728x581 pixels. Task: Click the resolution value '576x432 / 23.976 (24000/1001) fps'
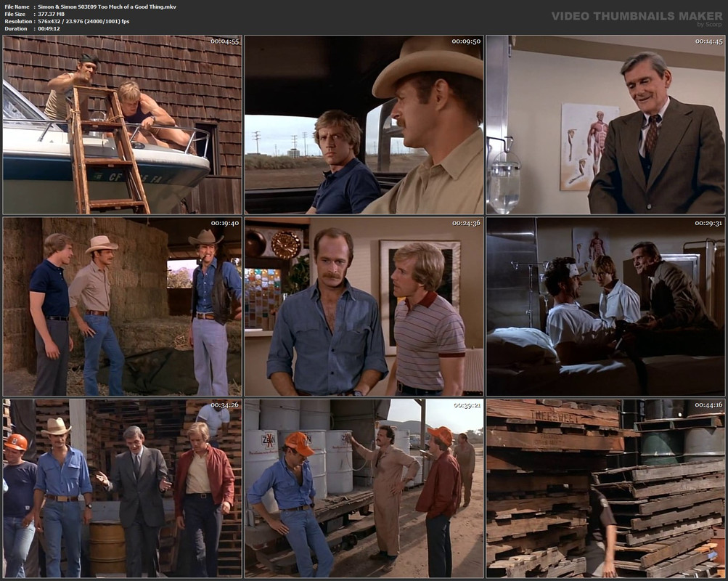[x=83, y=21]
